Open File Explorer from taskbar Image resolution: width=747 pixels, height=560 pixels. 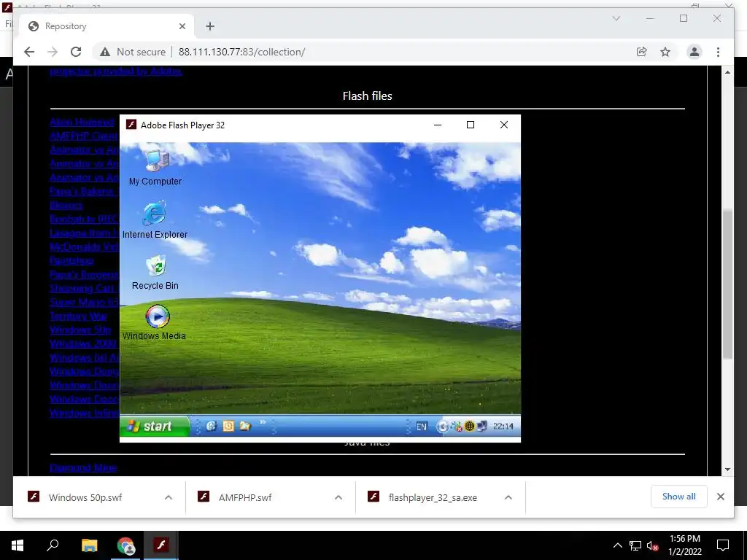point(89,545)
